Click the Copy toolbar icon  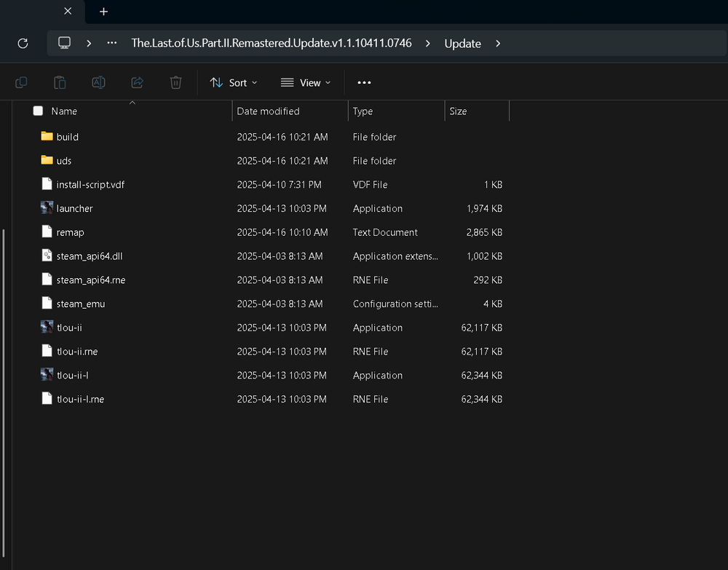coord(21,82)
